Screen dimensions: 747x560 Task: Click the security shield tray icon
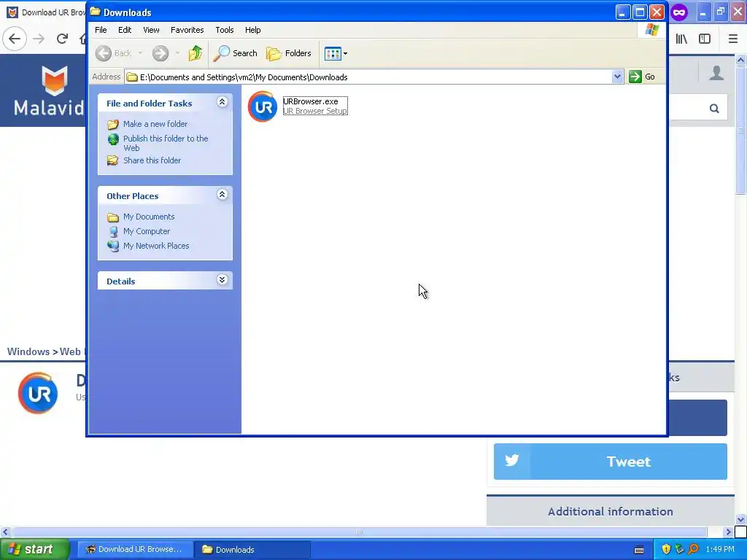(x=666, y=549)
